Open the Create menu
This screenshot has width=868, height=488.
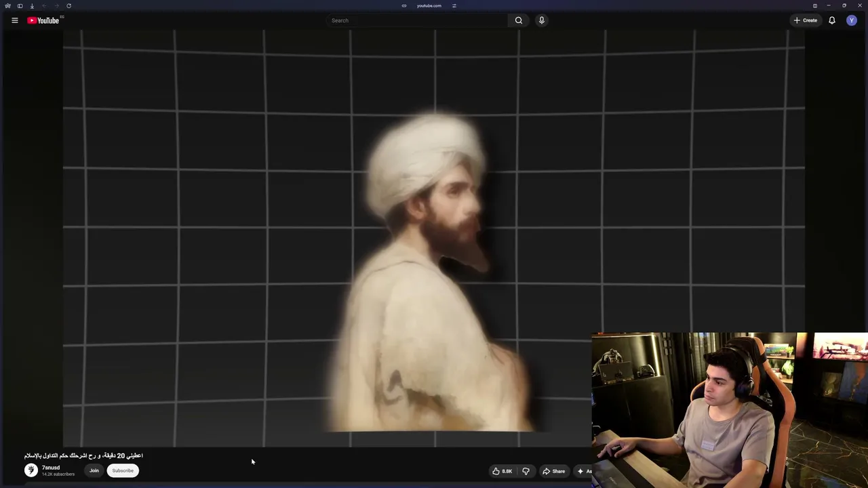pos(806,20)
